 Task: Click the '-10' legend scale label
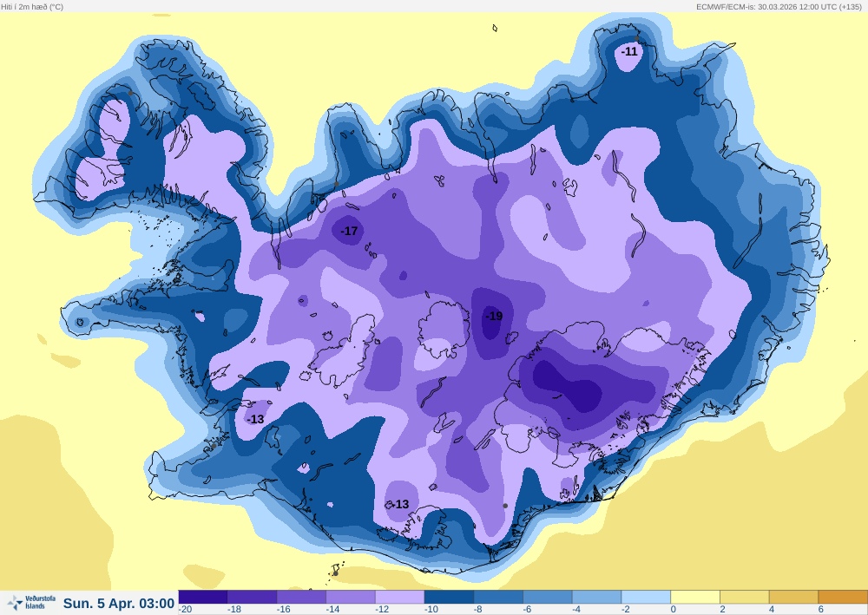pyautogui.click(x=431, y=610)
